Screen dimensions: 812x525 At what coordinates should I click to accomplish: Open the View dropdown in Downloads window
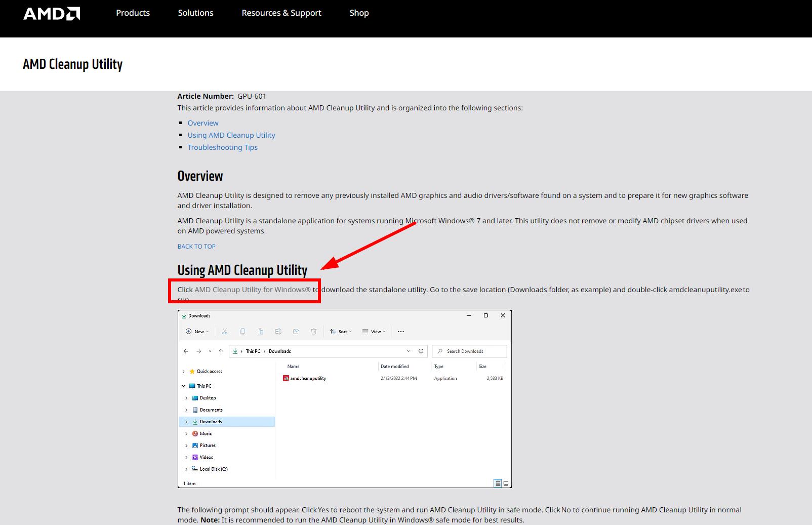(x=374, y=332)
